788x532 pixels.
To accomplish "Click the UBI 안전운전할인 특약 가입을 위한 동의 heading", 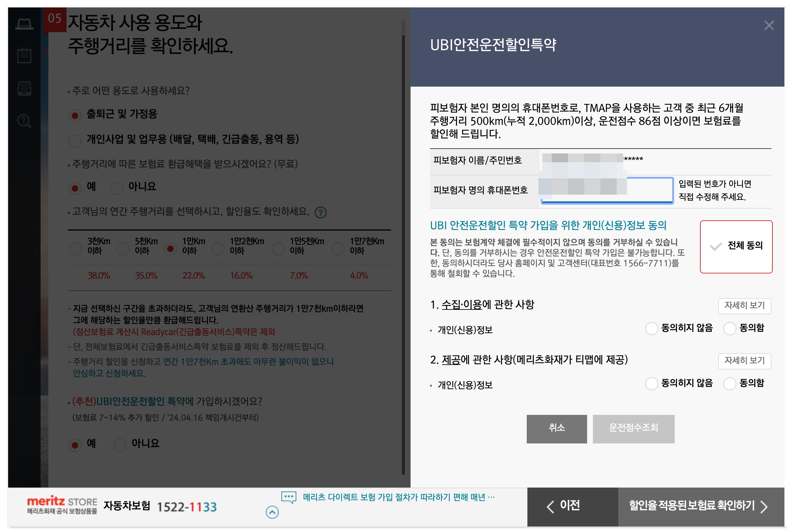I will (x=548, y=225).
